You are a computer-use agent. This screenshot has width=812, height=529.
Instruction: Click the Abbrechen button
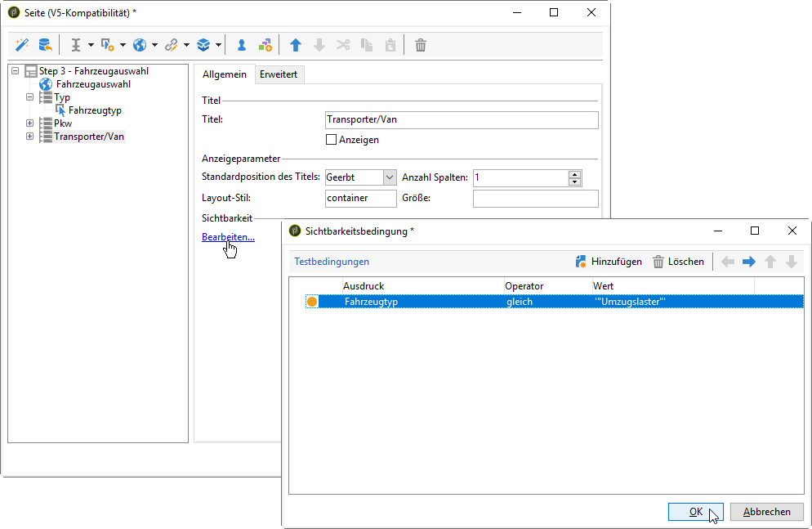click(x=767, y=512)
